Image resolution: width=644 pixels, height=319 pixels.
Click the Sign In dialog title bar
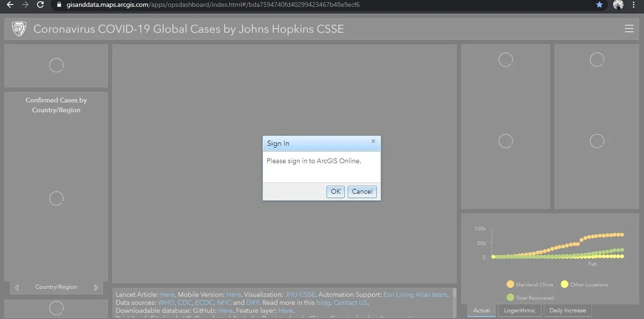(x=321, y=143)
